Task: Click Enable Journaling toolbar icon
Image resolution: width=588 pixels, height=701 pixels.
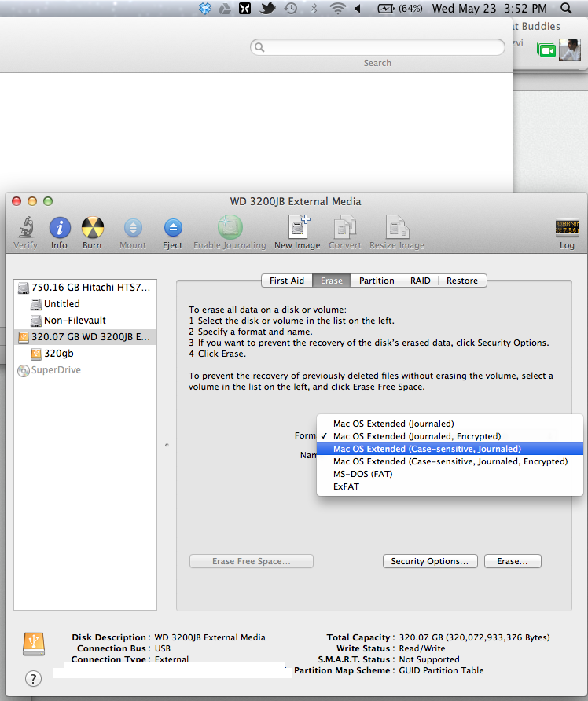Action: coord(230,227)
